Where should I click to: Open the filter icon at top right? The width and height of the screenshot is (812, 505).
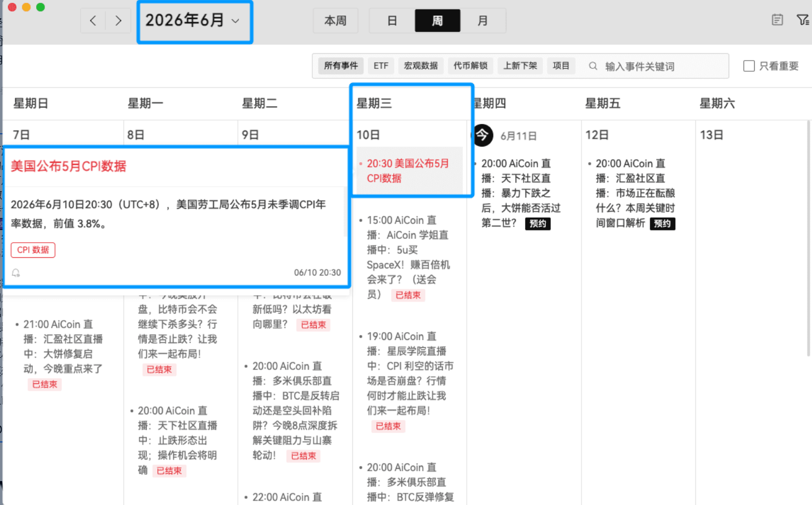[803, 20]
